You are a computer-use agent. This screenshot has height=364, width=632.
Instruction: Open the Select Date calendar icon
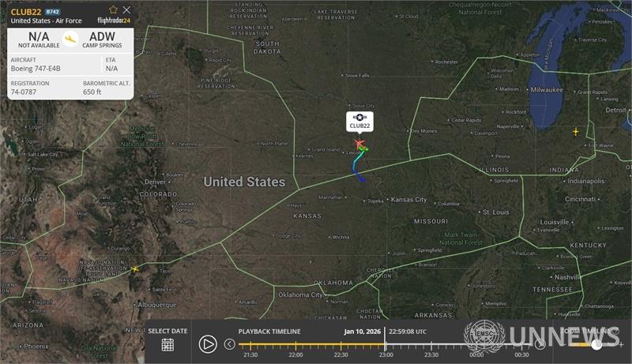tap(167, 345)
